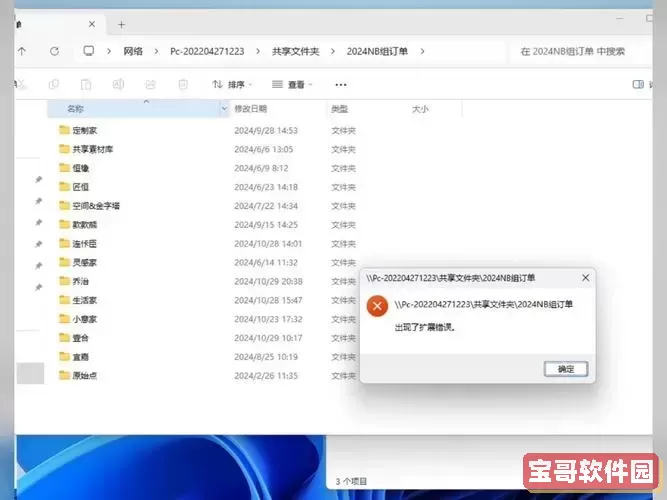Image resolution: width=667 pixels, height=500 pixels.
Task: Expand the chevron after 共享文件夹 breadcrumb
Action: point(333,51)
